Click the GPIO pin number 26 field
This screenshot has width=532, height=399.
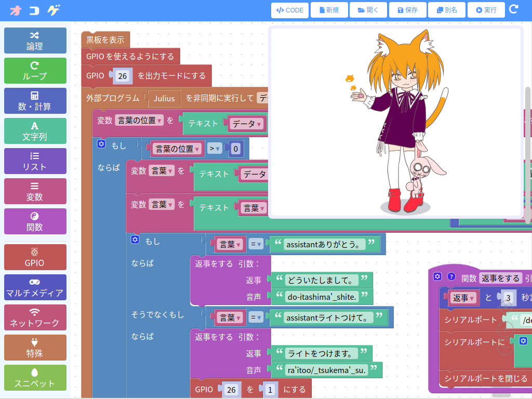[x=123, y=76]
